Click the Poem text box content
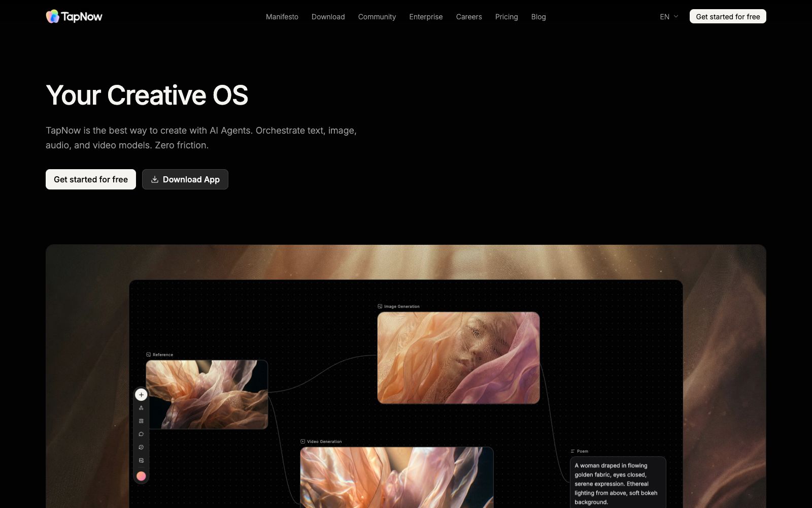The image size is (812, 508). pyautogui.click(x=618, y=483)
